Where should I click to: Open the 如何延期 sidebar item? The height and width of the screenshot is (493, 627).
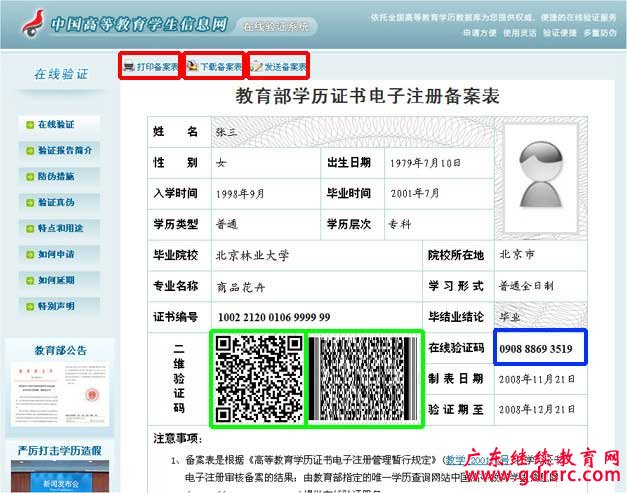coord(59,281)
